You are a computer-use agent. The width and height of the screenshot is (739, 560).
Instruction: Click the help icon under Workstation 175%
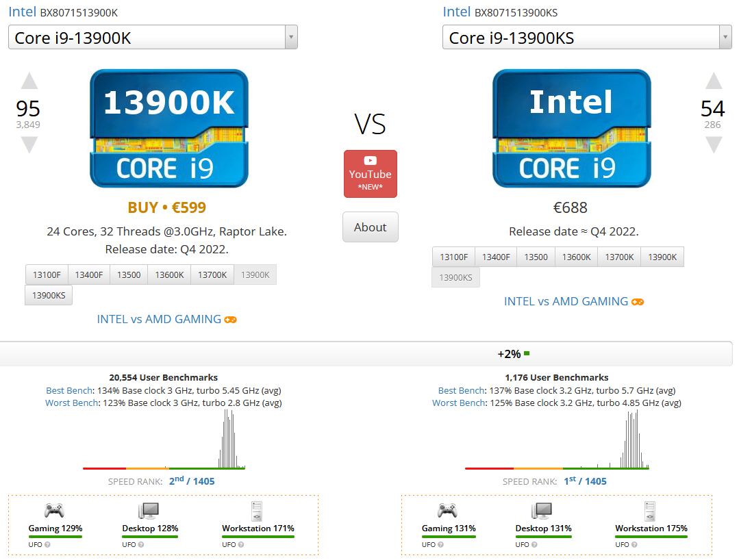click(x=634, y=544)
